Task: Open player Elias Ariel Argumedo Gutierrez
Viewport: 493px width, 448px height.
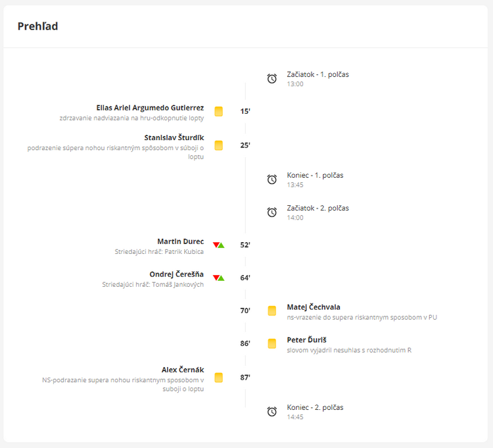Action: pos(150,108)
